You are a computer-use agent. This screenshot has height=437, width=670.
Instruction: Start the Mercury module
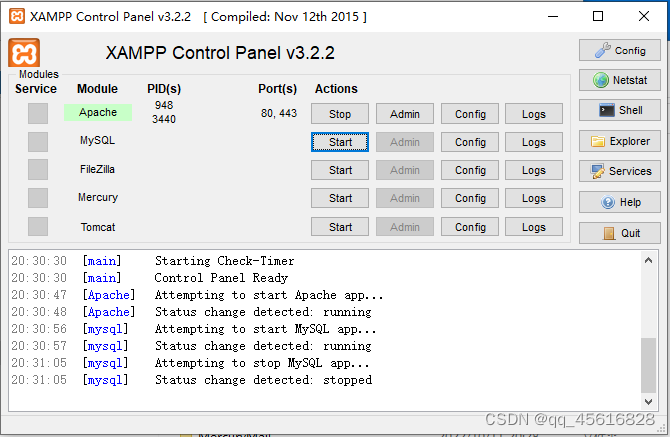click(x=340, y=198)
